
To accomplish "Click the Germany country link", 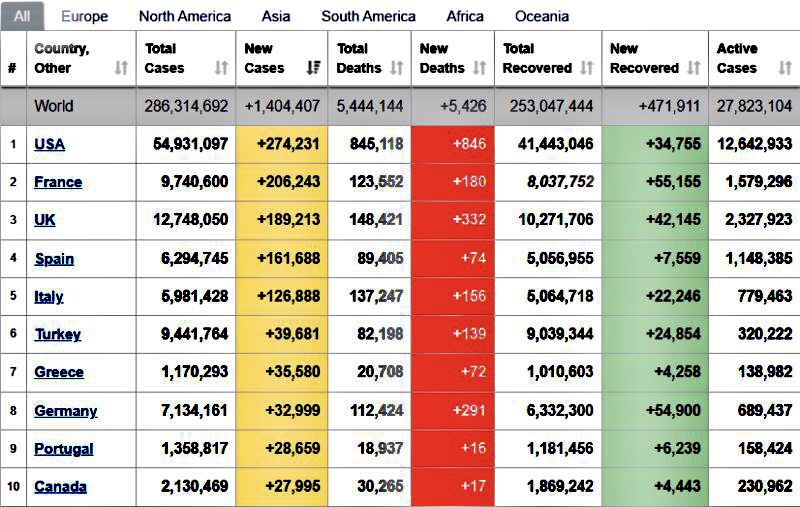I will click(x=65, y=410).
